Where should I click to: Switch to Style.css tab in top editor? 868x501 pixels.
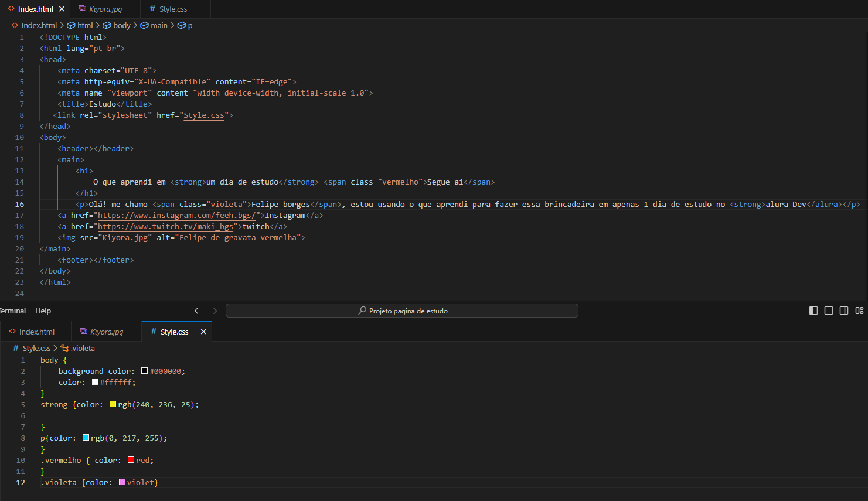173,9
